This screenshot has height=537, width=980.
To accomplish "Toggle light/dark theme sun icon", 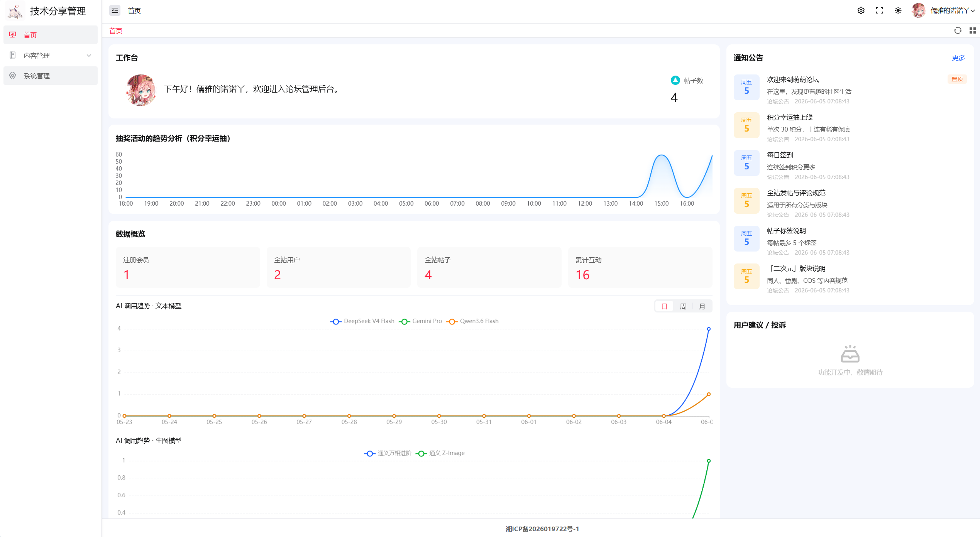I will click(898, 10).
